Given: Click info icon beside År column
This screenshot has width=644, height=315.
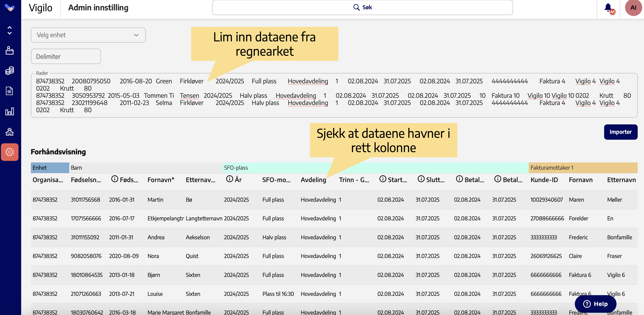Looking at the screenshot, I should (229, 179).
